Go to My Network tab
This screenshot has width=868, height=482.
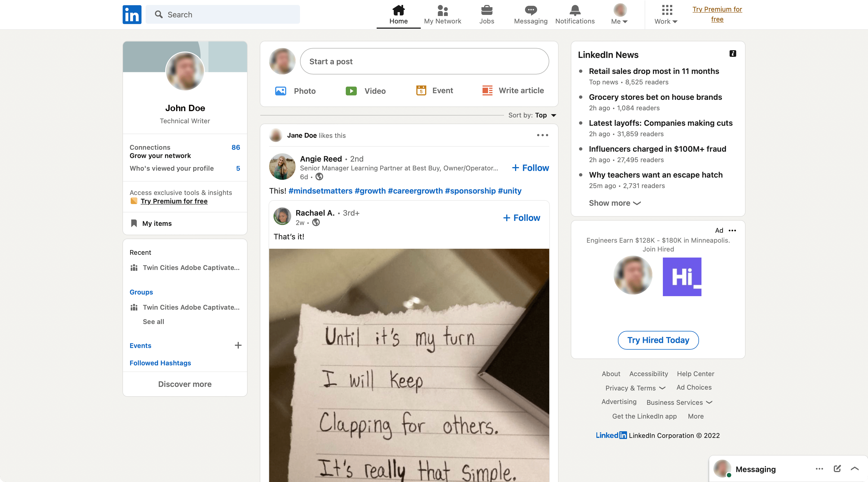(443, 15)
